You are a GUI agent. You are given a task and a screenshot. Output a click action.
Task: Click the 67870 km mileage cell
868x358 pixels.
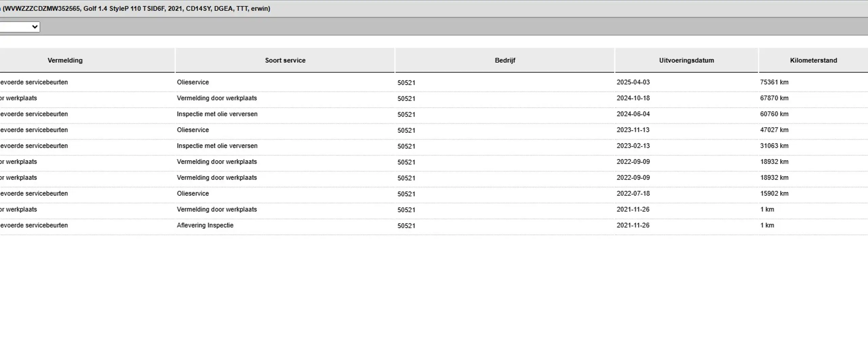click(774, 98)
